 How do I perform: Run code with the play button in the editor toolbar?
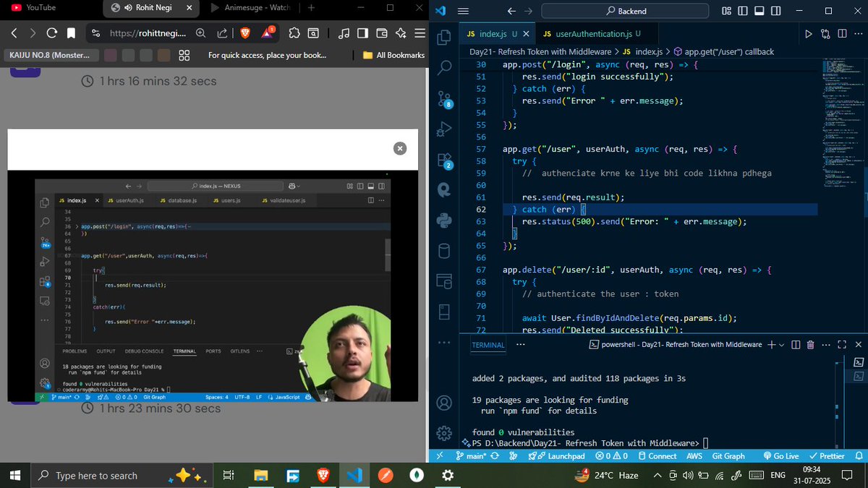[x=809, y=34]
